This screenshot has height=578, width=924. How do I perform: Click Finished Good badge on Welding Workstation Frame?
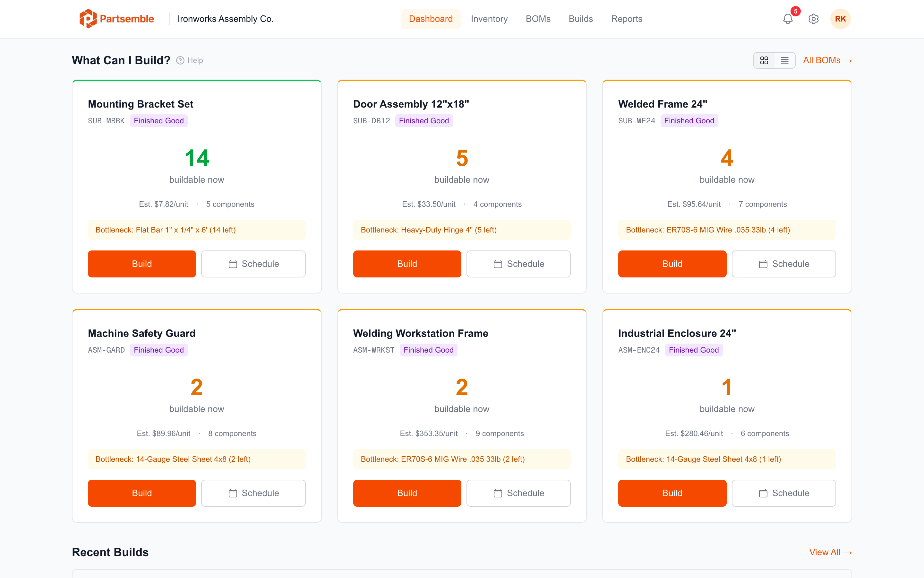(x=428, y=350)
